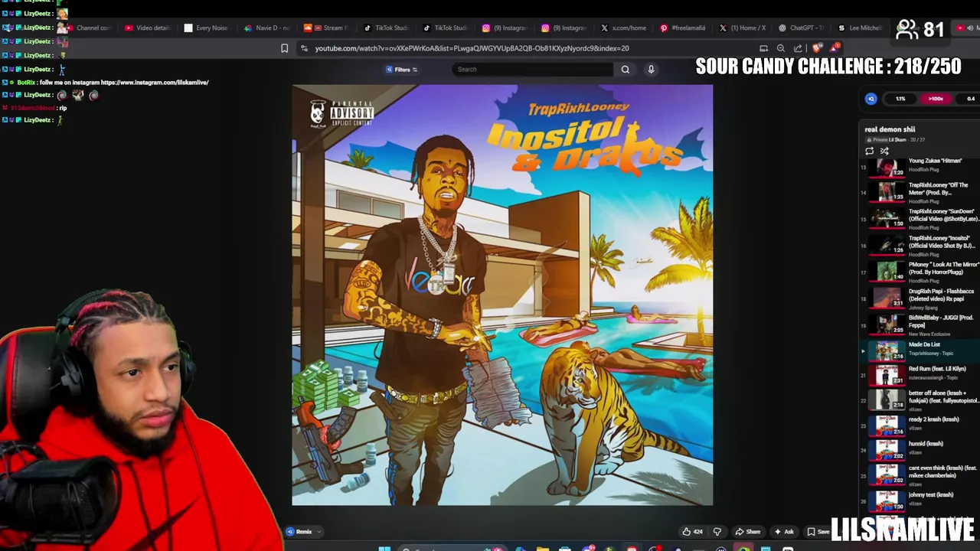Play BidWellBaby - JUGG! playlist item

click(x=921, y=324)
